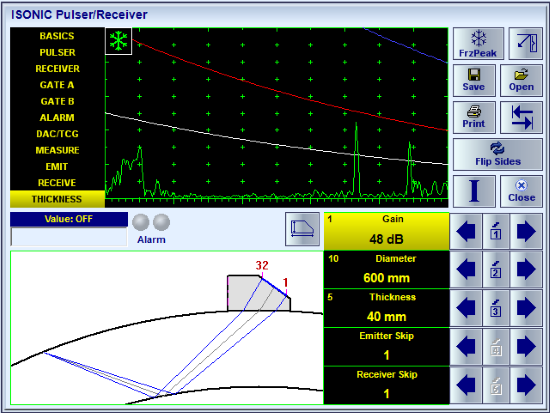Increase Diameter with right arrow
This screenshot has width=550, height=413.
(x=526, y=269)
